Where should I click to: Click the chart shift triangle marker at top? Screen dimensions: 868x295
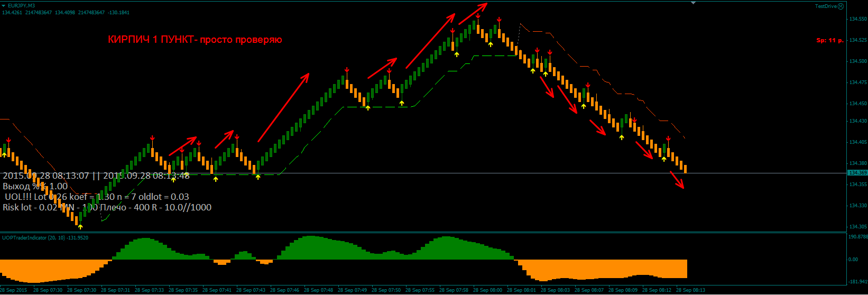tap(694, 3)
